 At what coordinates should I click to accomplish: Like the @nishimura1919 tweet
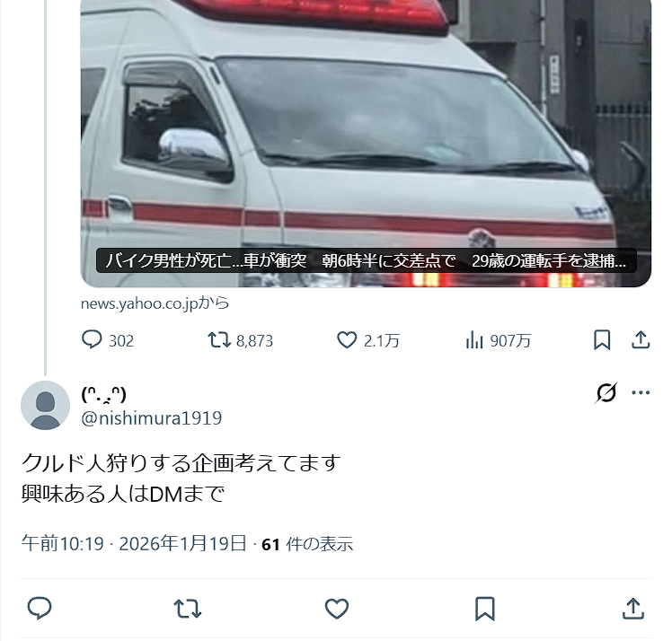point(337,609)
